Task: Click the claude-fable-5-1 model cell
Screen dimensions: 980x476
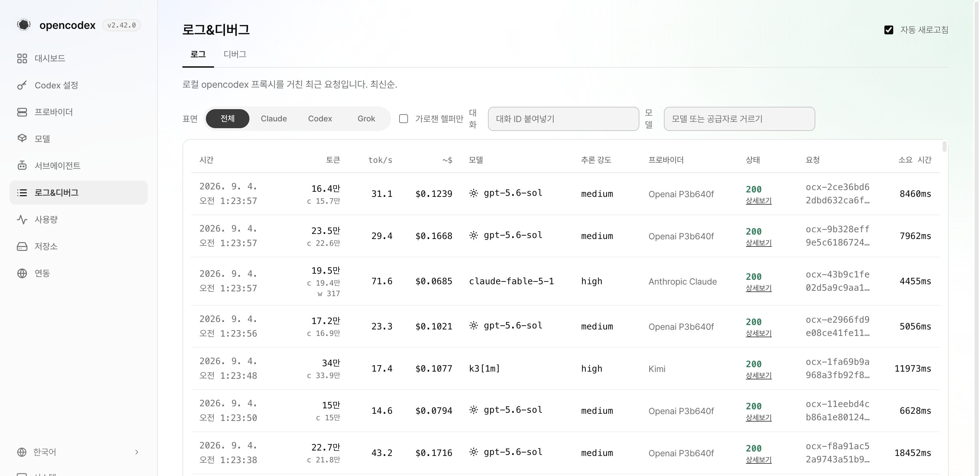Action: point(511,281)
